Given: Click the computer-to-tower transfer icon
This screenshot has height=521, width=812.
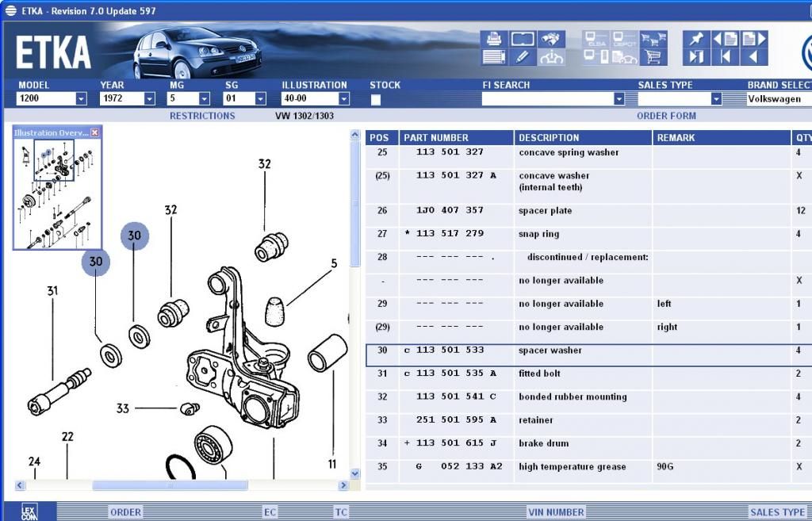Looking at the screenshot, I should (x=596, y=56).
